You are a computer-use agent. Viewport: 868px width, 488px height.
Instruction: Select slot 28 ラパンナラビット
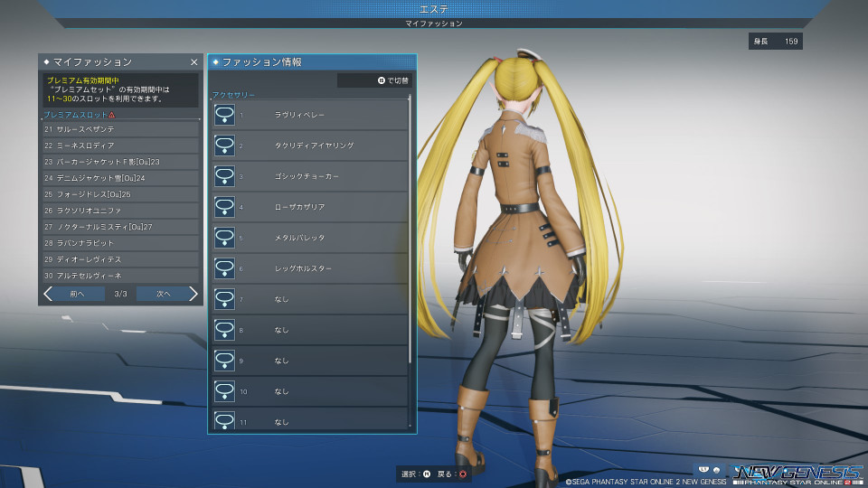coord(120,243)
